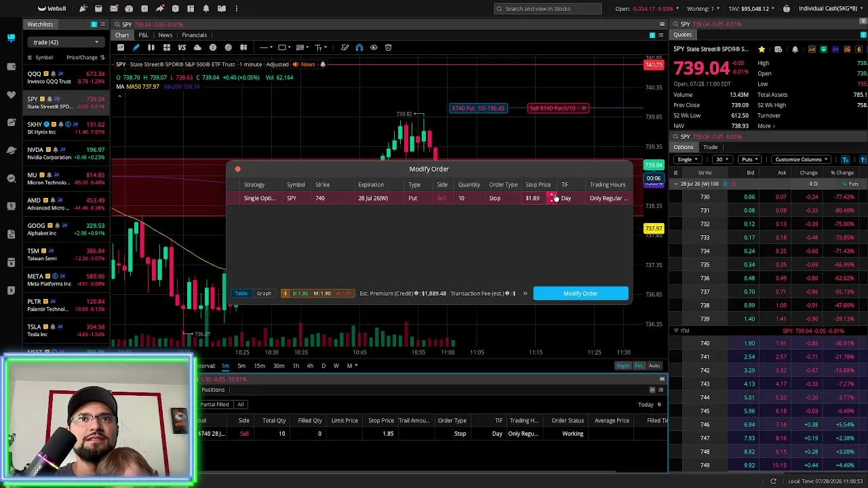The height and width of the screenshot is (488, 868).
Task: Click the chart alert bell next to News
Action: [323, 64]
